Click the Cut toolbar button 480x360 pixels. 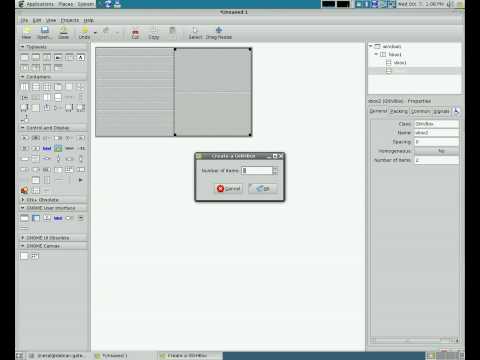click(135, 34)
